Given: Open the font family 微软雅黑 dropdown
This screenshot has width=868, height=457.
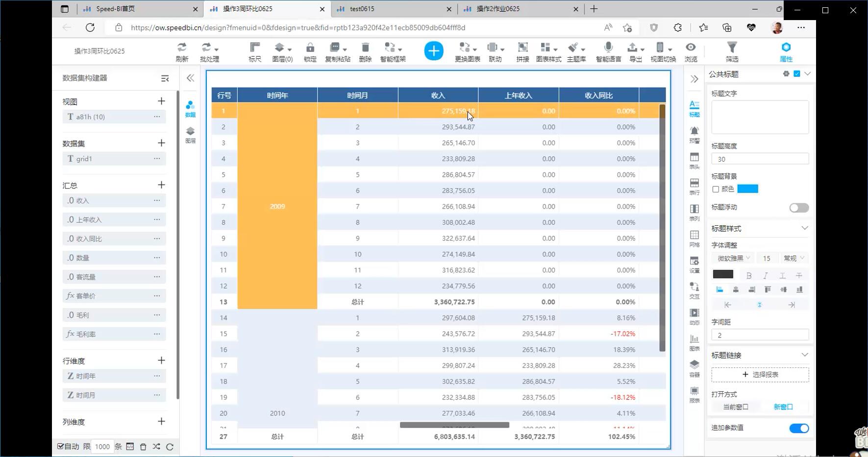Looking at the screenshot, I should pos(734,258).
